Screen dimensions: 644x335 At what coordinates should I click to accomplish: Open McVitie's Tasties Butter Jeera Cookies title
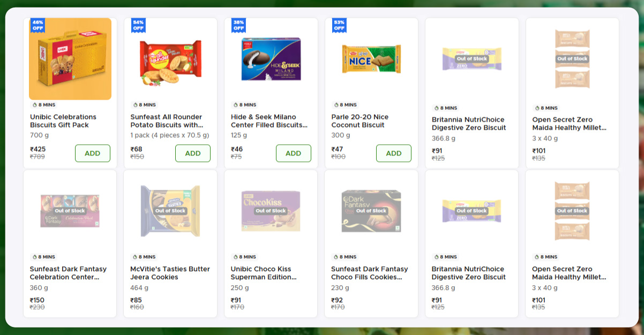170,273
